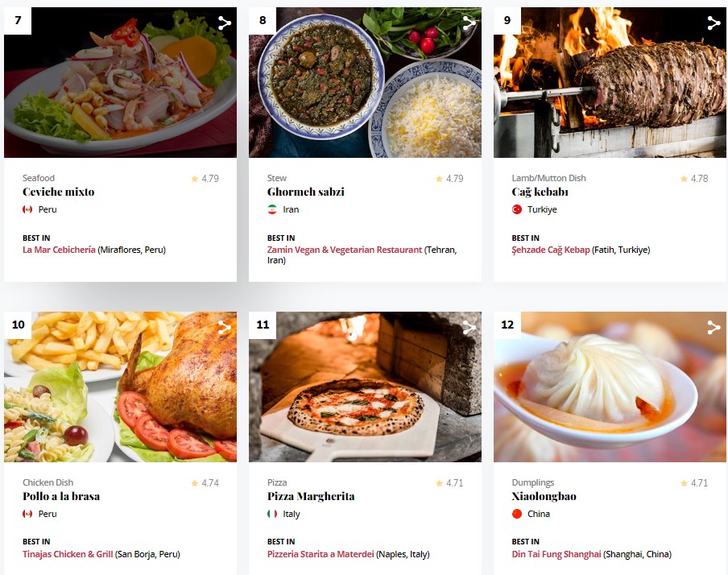Click the Pizza Margherita oven photo

coord(365,387)
